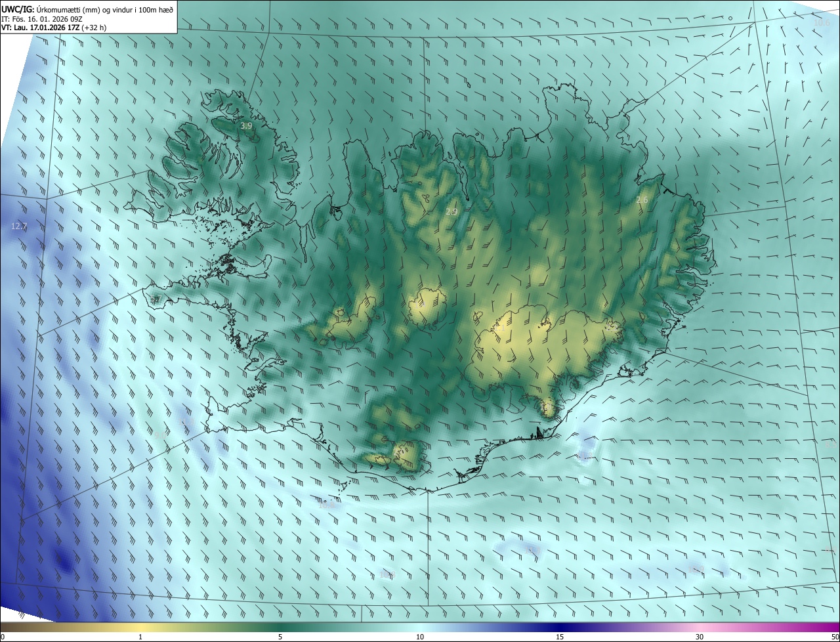Click the legend tick label 0

(x=2, y=637)
